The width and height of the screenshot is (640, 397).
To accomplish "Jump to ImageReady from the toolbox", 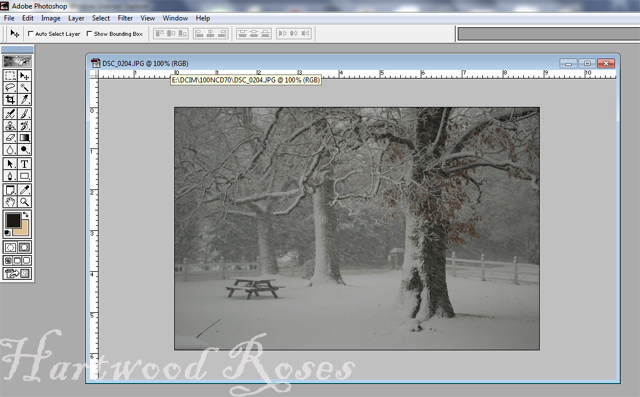I will click(17, 273).
